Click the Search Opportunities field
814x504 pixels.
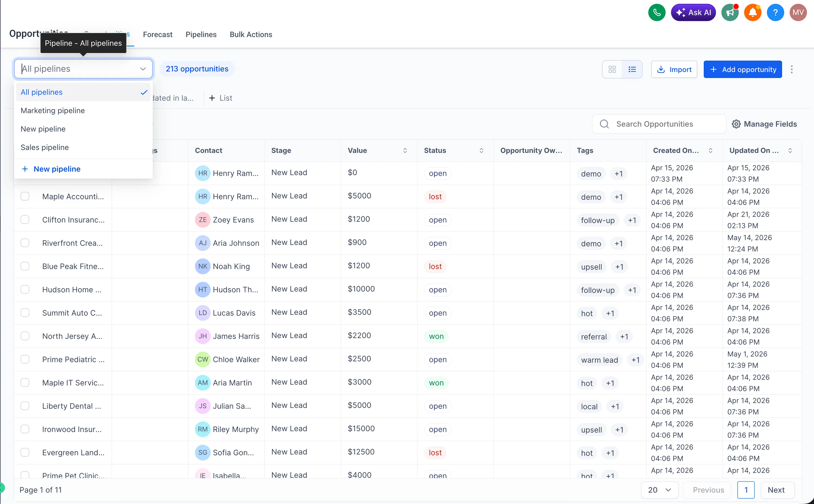tap(659, 124)
